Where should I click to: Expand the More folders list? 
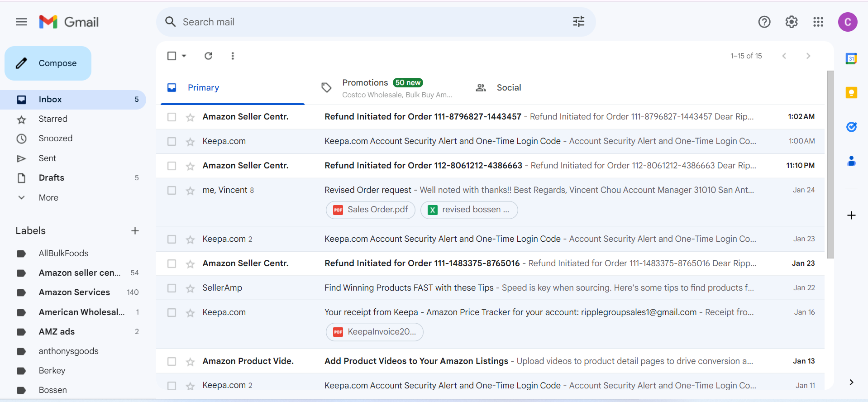pos(48,197)
